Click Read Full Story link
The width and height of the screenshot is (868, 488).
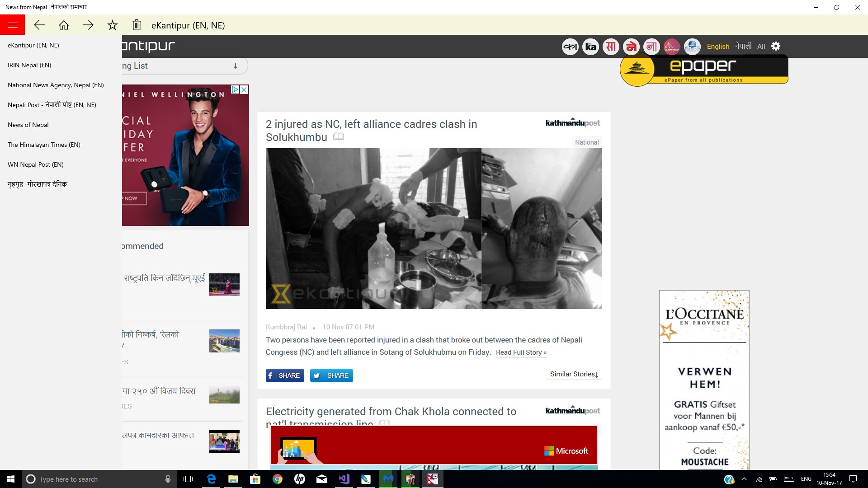point(521,352)
